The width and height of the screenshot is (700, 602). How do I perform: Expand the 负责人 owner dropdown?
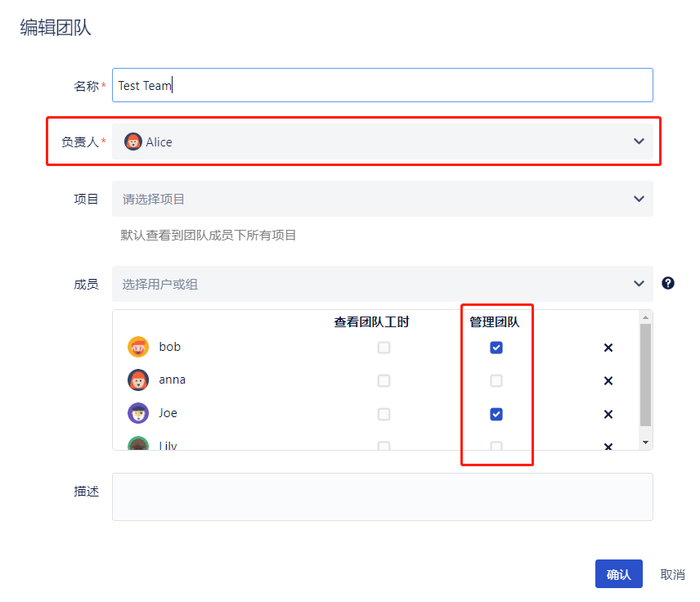639,142
